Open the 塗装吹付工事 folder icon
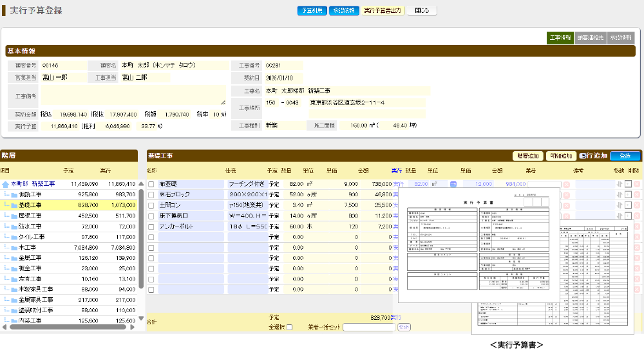The width and height of the screenshot is (644, 361). coord(14,311)
